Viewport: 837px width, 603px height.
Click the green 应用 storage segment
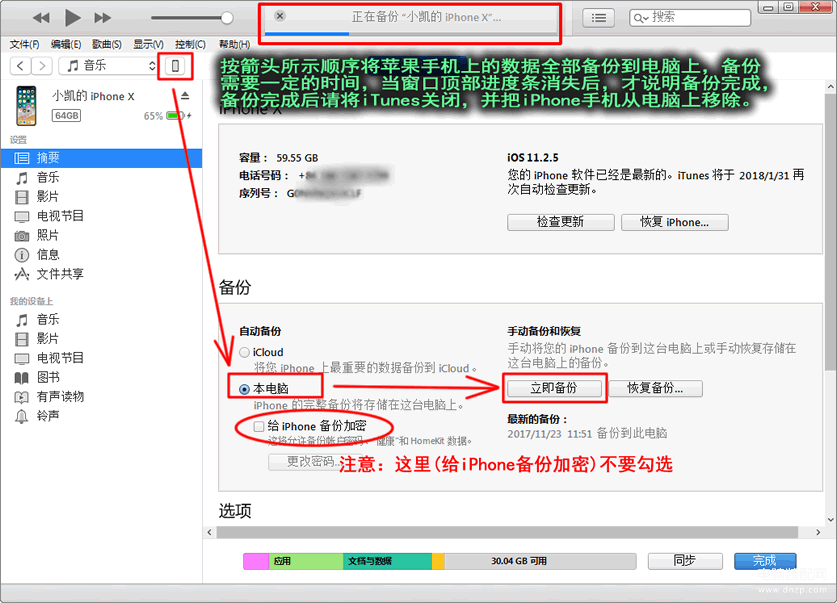tap(305, 561)
